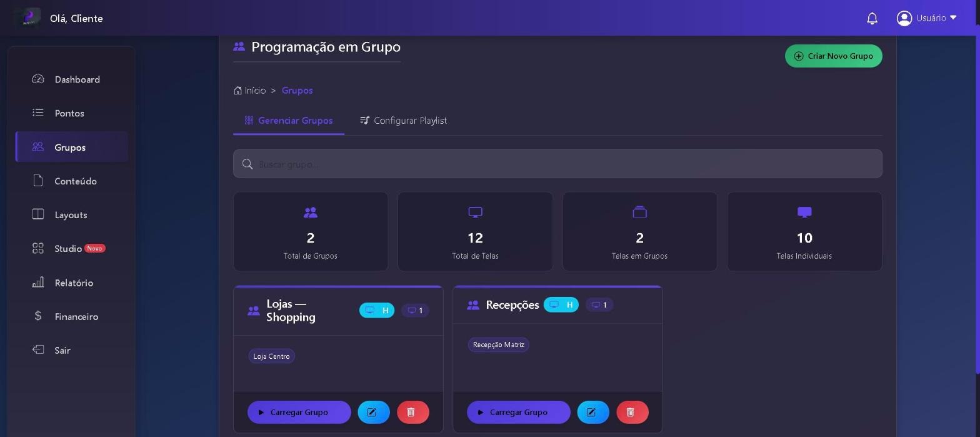
Task: Click the H orientation badge on Lojas group
Action: 377,310
